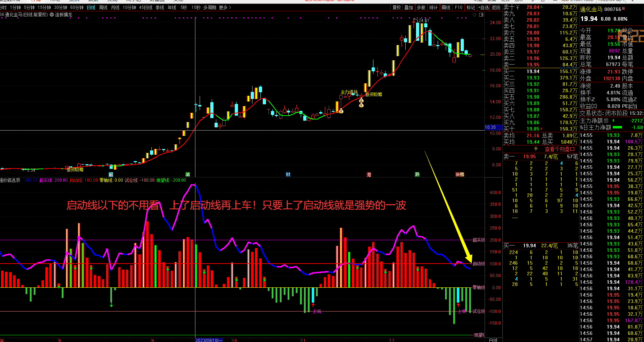Switch to the 1分钟 period tab

[x=15, y=7]
